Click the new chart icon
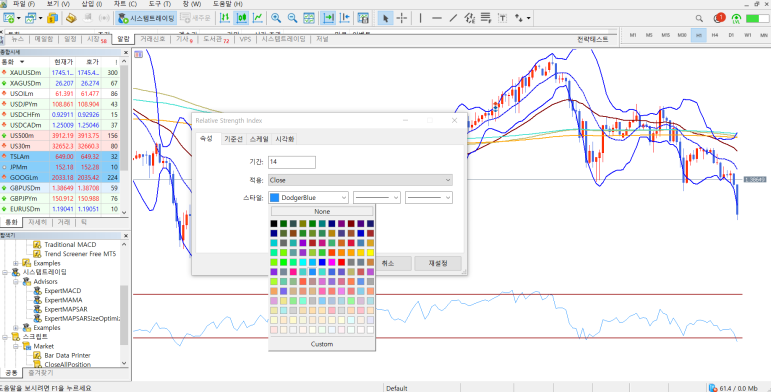 tap(8, 18)
